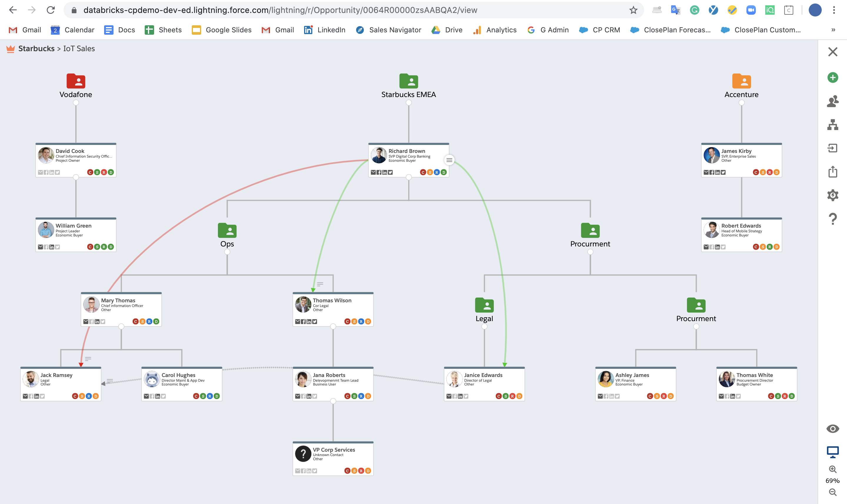Expand hidden bookmarks with the double-chevron
This screenshot has height=504, width=847.
pyautogui.click(x=833, y=30)
